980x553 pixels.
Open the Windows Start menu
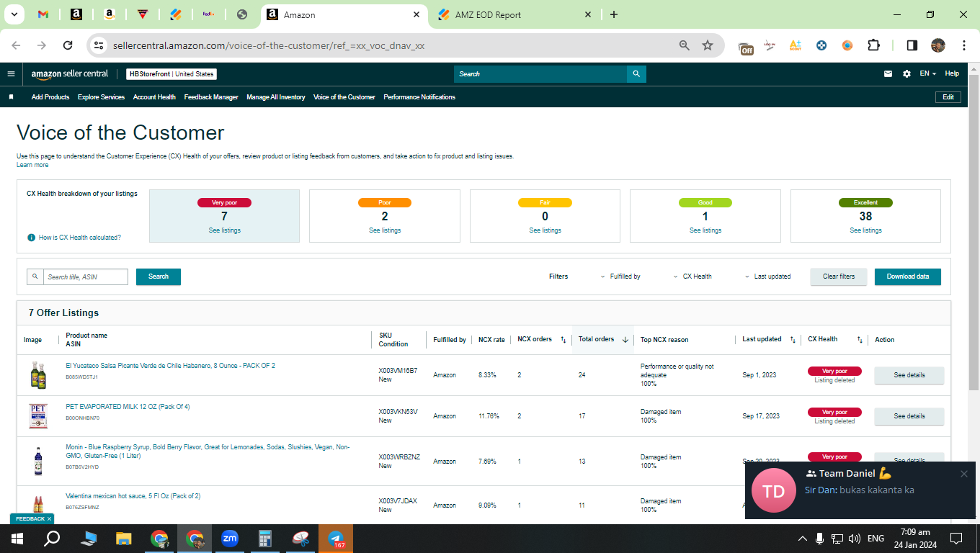pos(17,539)
